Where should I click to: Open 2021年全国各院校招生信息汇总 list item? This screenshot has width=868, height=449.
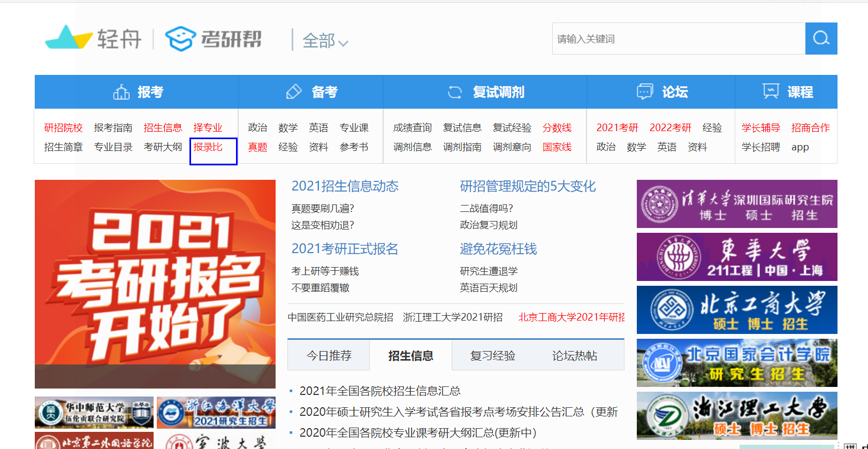pyautogui.click(x=380, y=391)
